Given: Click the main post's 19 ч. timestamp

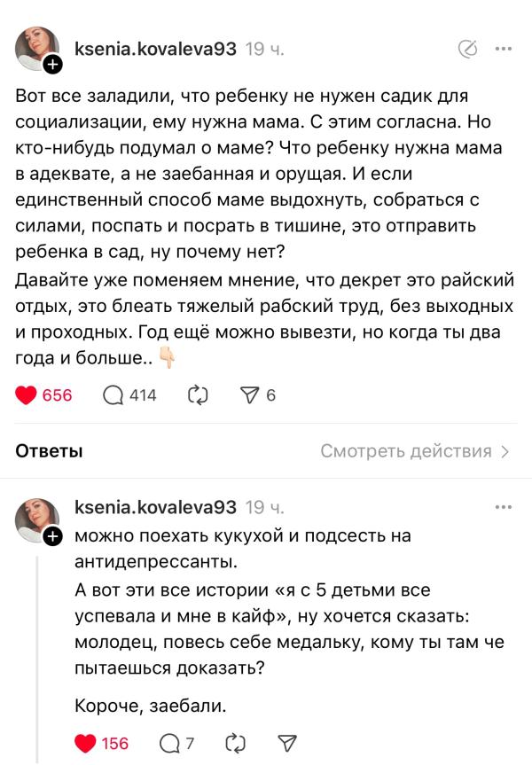Looking at the screenshot, I should tap(264, 50).
